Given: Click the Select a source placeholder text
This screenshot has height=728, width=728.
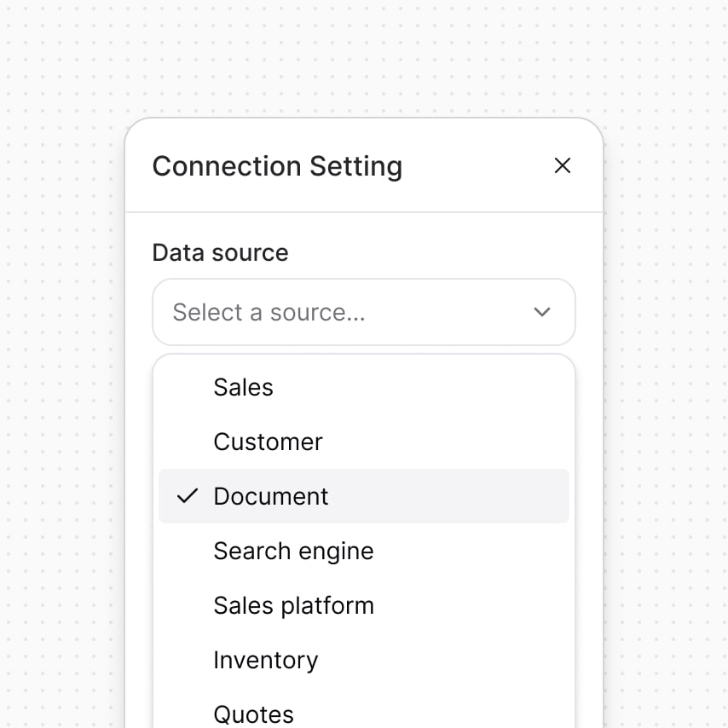Looking at the screenshot, I should pos(269,312).
